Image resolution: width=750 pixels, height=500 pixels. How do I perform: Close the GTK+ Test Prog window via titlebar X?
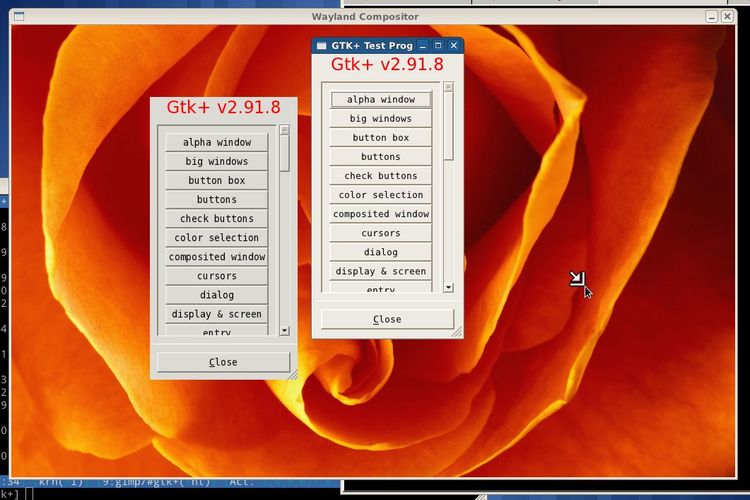[453, 45]
